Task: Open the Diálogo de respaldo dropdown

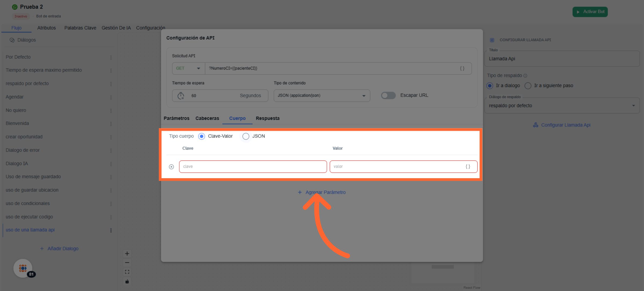Action: point(562,106)
